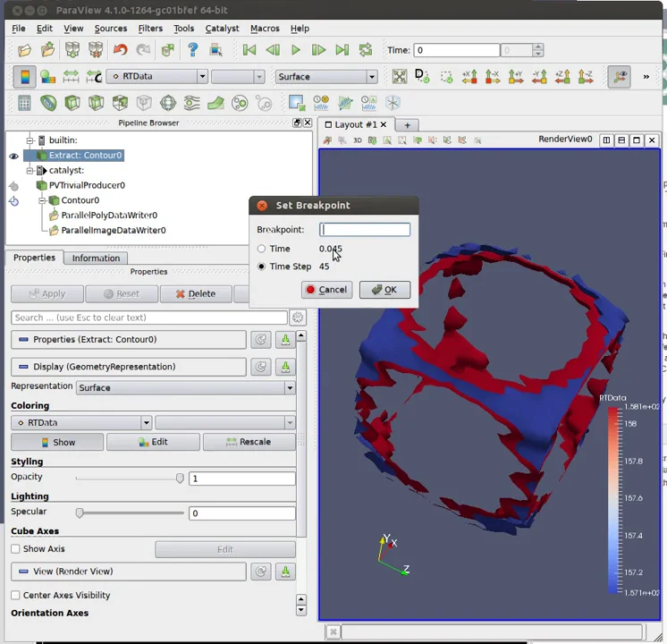The image size is (667, 644).
Task: Reset camera view icon
Action: (400, 77)
